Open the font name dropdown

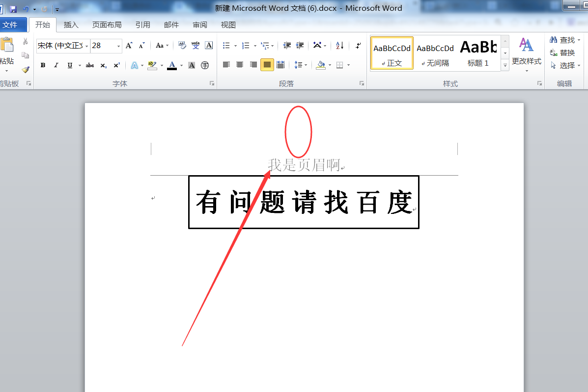(x=86, y=46)
